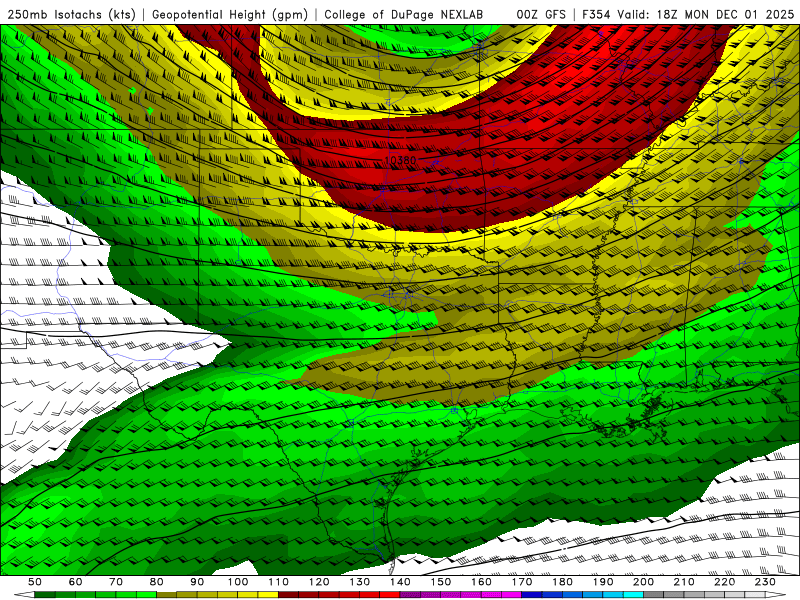
Task: Click the 120 value on the color scale
Action: pyautogui.click(x=319, y=582)
